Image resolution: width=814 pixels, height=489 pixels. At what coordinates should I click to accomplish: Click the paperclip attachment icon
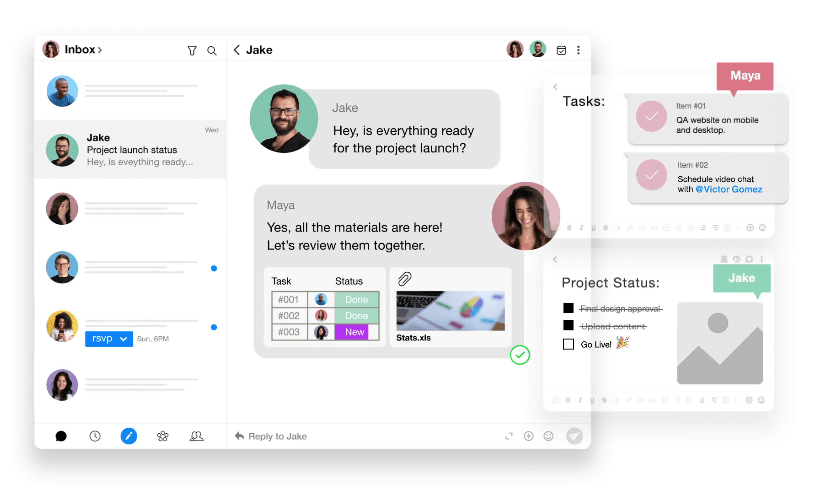click(404, 279)
